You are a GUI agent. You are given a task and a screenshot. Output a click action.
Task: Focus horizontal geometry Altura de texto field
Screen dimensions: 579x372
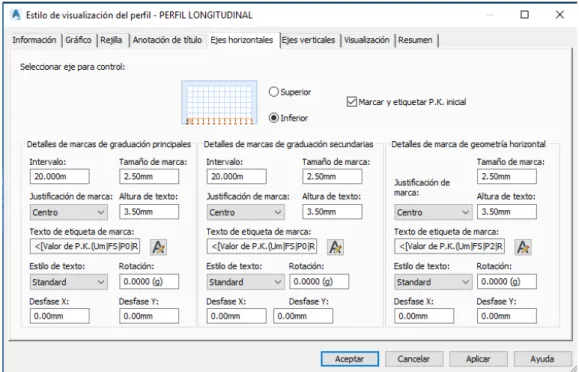(507, 212)
